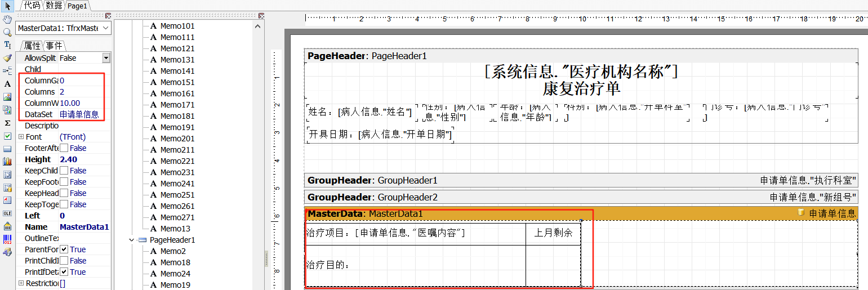Select Memo151 in the report tree
The image size is (868, 290).
click(x=177, y=82)
